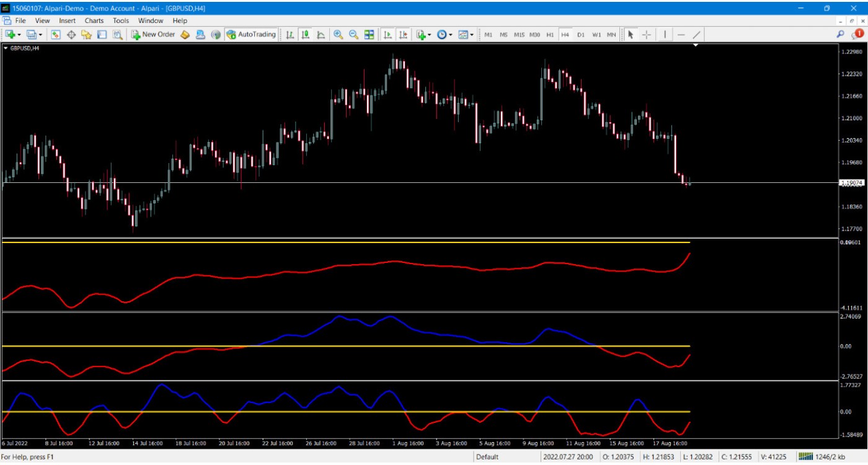Click the connection status bars in status bar
868x465 pixels.
[x=805, y=457]
